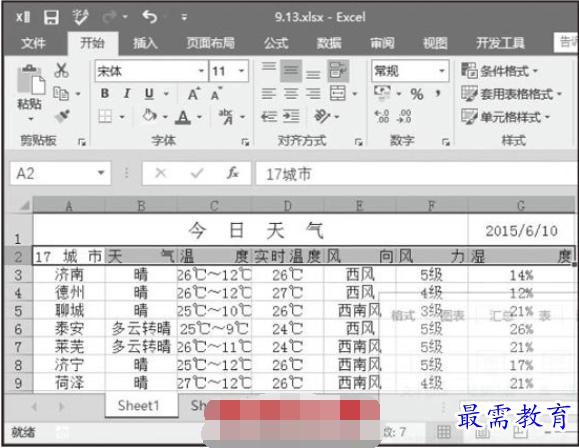The height and width of the screenshot is (448, 579).
Task: Click the Comma Style icon
Action: pos(438,93)
